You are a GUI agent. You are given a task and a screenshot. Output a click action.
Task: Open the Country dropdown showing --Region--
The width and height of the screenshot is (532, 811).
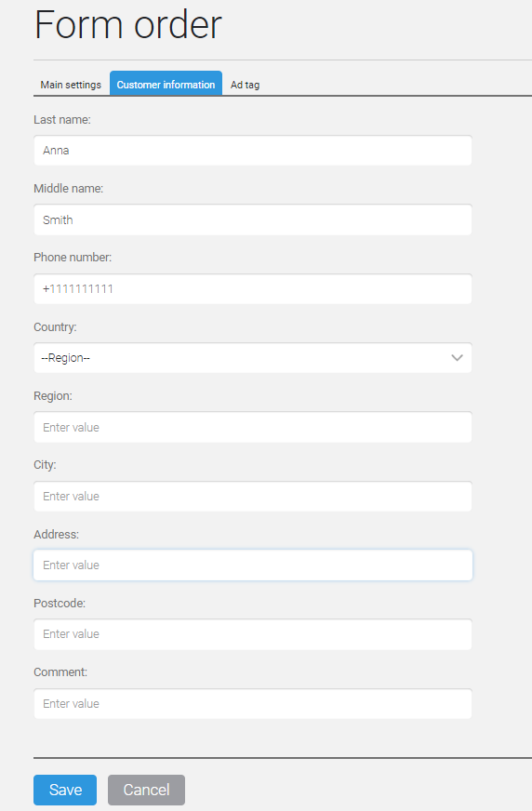(253, 357)
